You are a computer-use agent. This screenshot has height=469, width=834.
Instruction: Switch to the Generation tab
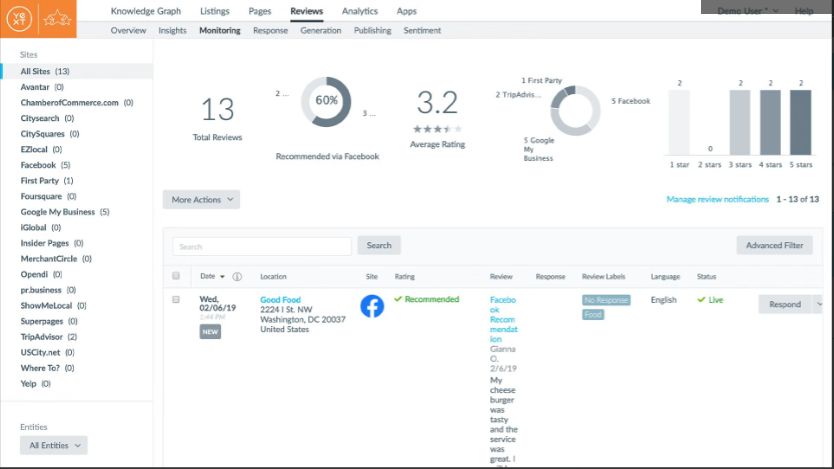(321, 30)
